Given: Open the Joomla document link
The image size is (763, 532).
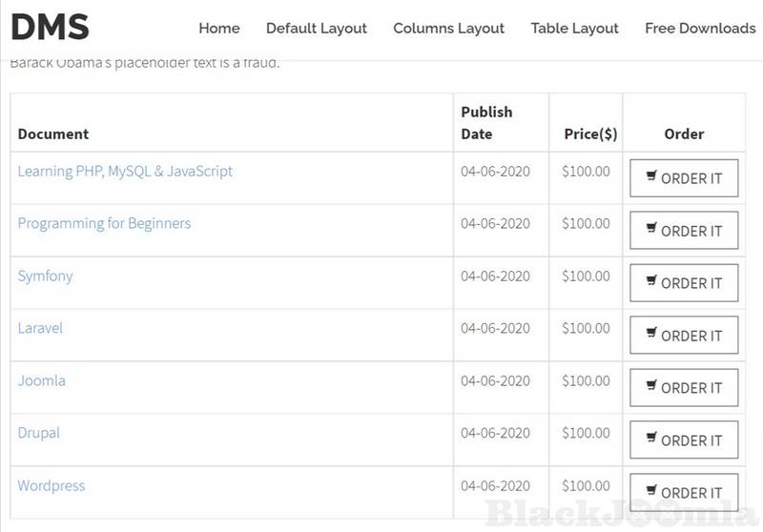Looking at the screenshot, I should (42, 380).
